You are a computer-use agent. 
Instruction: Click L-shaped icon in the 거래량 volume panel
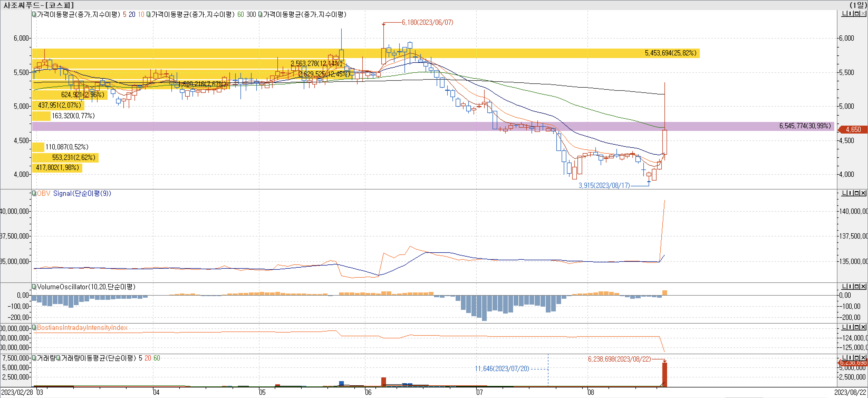(x=844, y=358)
